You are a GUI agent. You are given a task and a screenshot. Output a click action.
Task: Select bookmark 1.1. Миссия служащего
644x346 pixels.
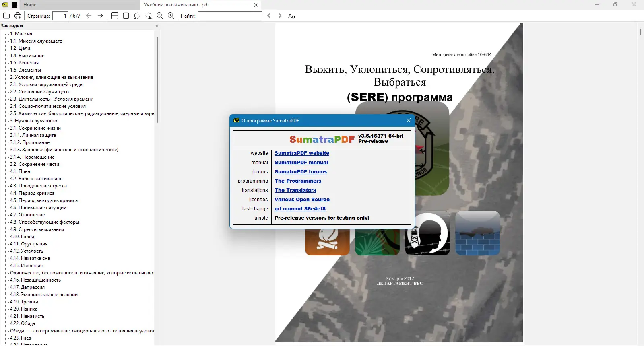pos(36,41)
